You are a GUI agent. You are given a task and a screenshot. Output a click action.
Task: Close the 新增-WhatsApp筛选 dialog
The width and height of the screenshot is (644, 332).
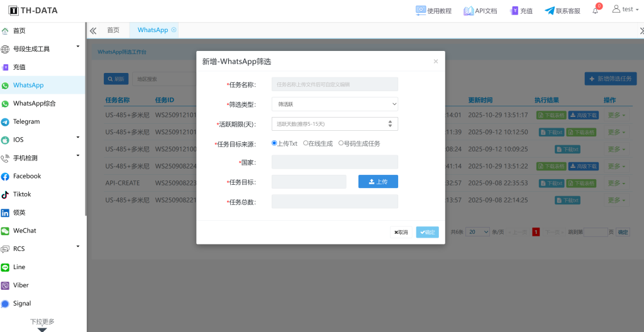point(436,62)
